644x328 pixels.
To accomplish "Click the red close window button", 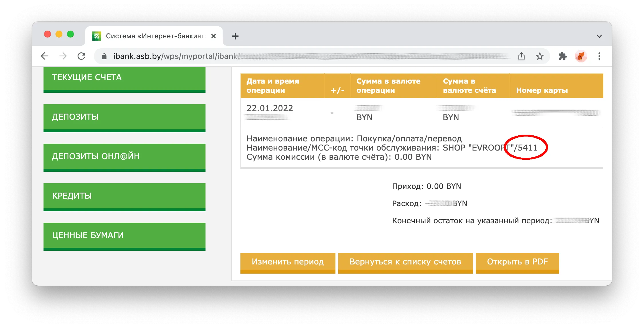I will tap(48, 34).
